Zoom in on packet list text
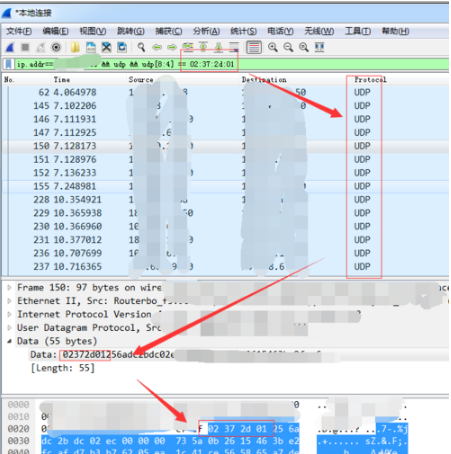451x454 pixels. (x=273, y=47)
